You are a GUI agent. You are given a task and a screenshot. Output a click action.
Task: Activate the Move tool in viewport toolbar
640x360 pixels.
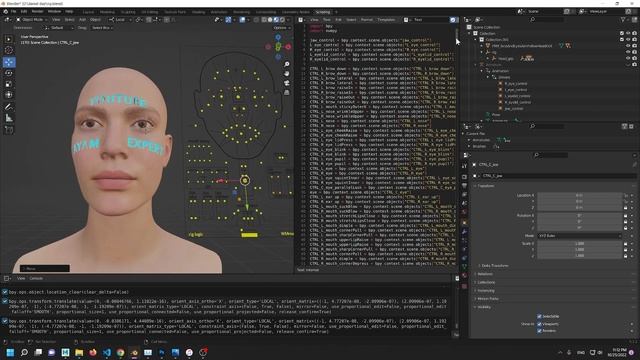click(9, 62)
